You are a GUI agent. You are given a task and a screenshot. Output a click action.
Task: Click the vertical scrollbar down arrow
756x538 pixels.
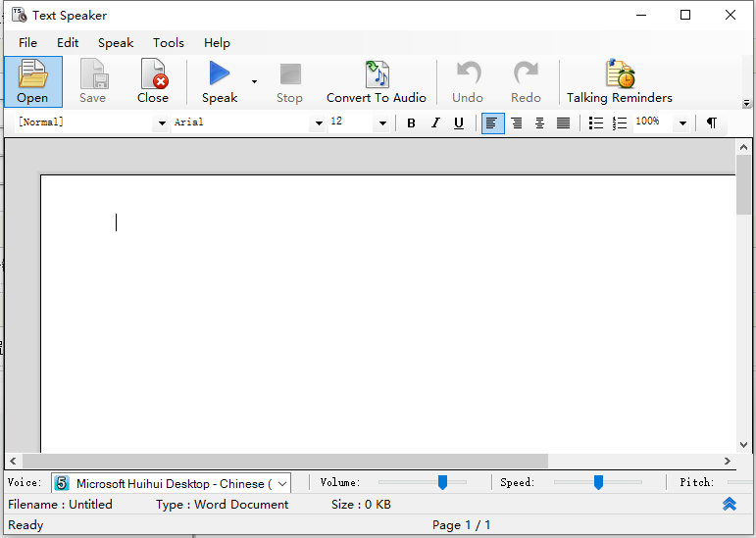[743, 445]
